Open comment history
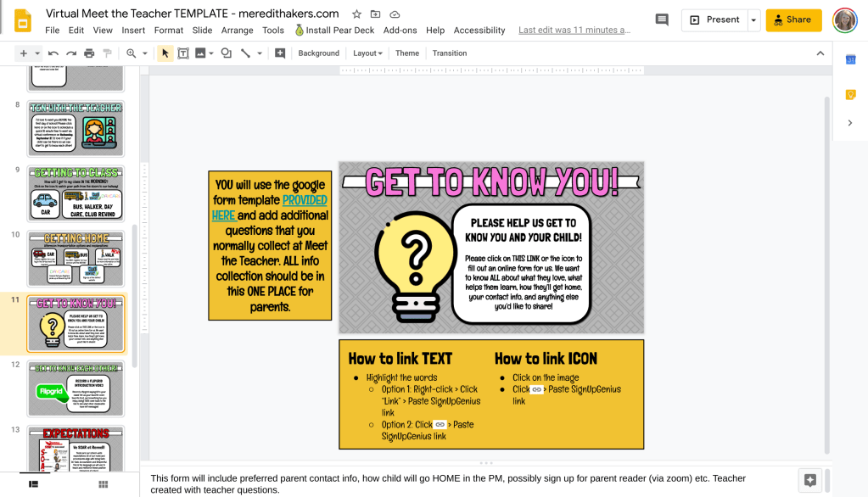Viewport: 868px width, 497px height. tap(662, 20)
